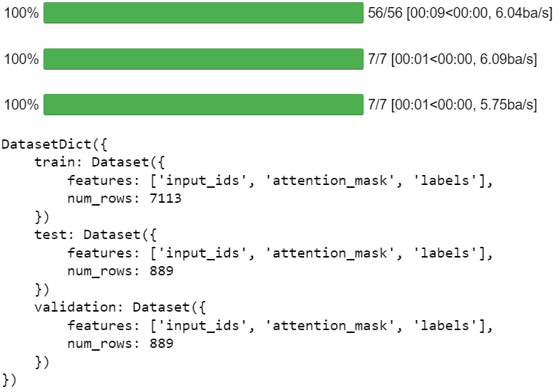Click num_rows: 889 under validation
Screen dimensions: 558x392
click(x=120, y=344)
